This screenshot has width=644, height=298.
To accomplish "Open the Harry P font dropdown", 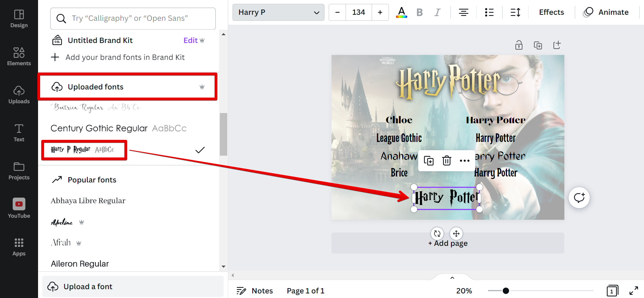I will [x=278, y=12].
